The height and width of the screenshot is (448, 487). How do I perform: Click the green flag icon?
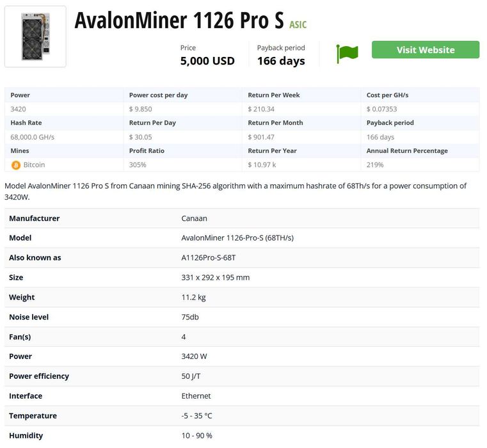coord(347,54)
